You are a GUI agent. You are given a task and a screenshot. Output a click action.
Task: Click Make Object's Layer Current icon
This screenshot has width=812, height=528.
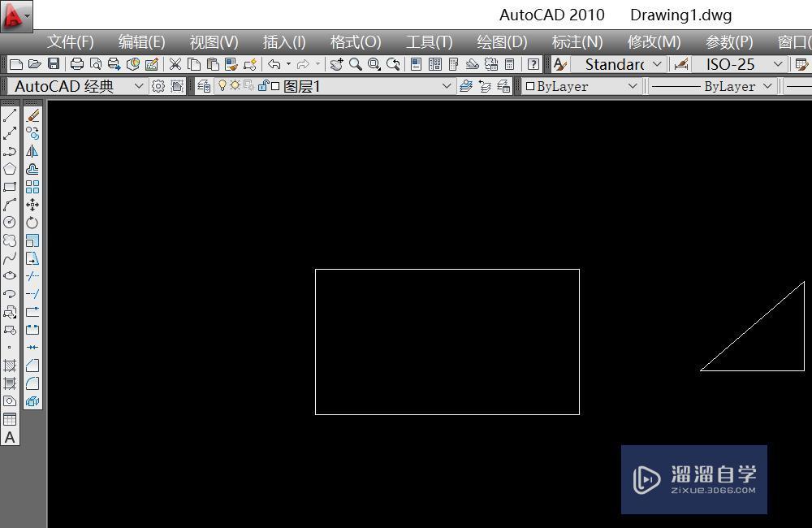(x=466, y=86)
